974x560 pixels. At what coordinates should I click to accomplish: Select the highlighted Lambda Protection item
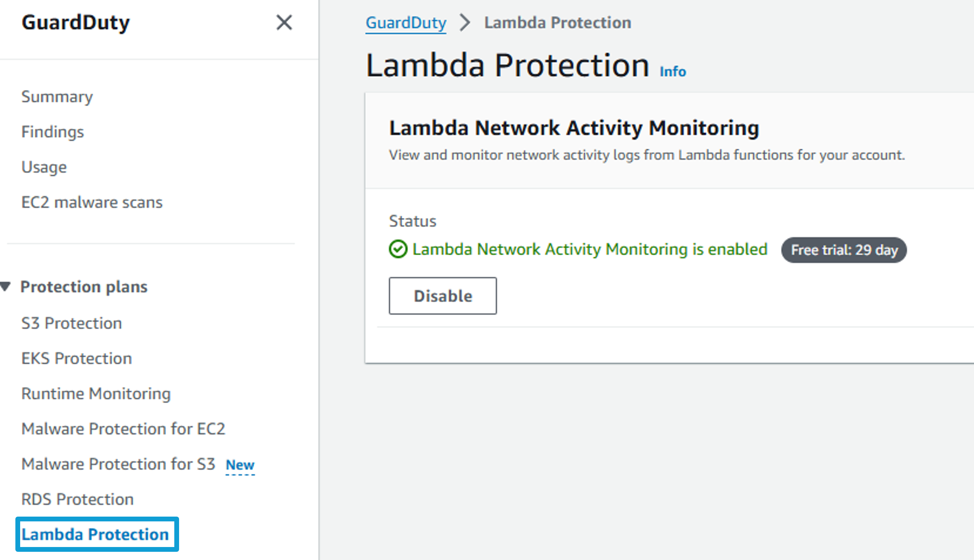click(97, 534)
